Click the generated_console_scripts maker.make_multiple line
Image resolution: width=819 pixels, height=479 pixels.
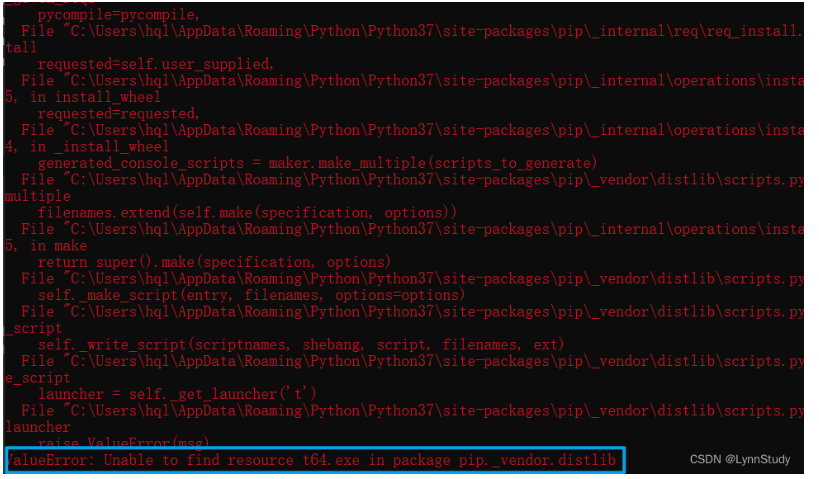317,163
